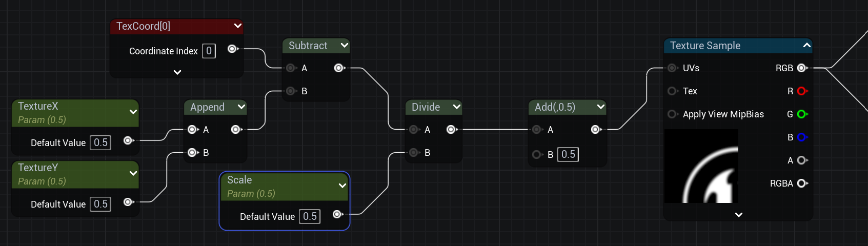
Task: Collapse the Subtract node header chevron
Action: [345, 45]
